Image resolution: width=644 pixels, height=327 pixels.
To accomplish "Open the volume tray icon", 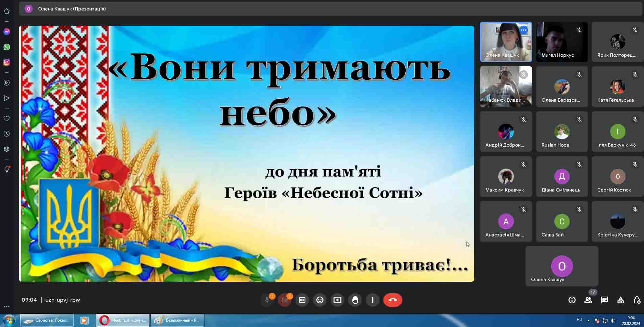I will 613,321.
